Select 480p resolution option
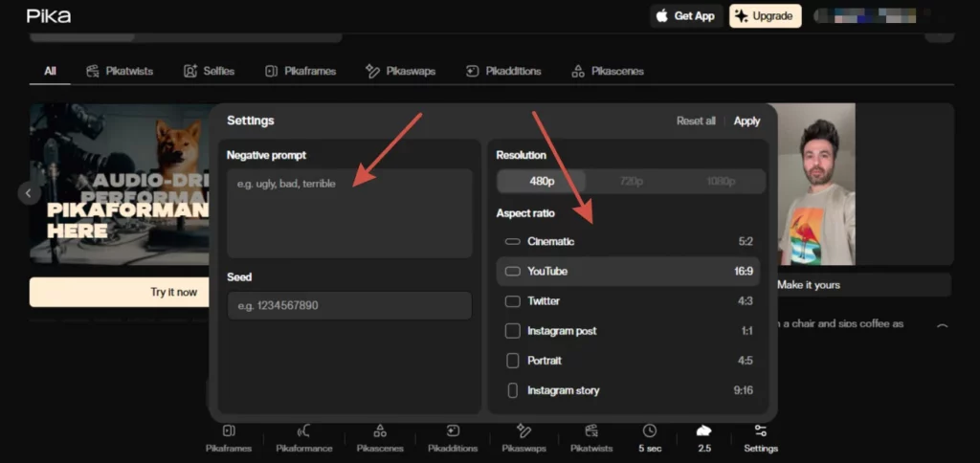Image resolution: width=980 pixels, height=463 pixels. click(541, 182)
